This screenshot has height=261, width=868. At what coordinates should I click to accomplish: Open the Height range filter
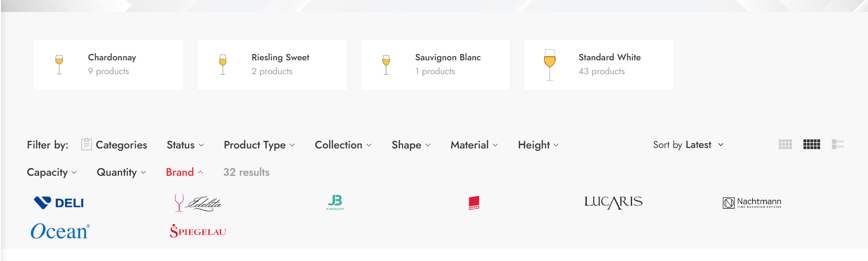(538, 145)
